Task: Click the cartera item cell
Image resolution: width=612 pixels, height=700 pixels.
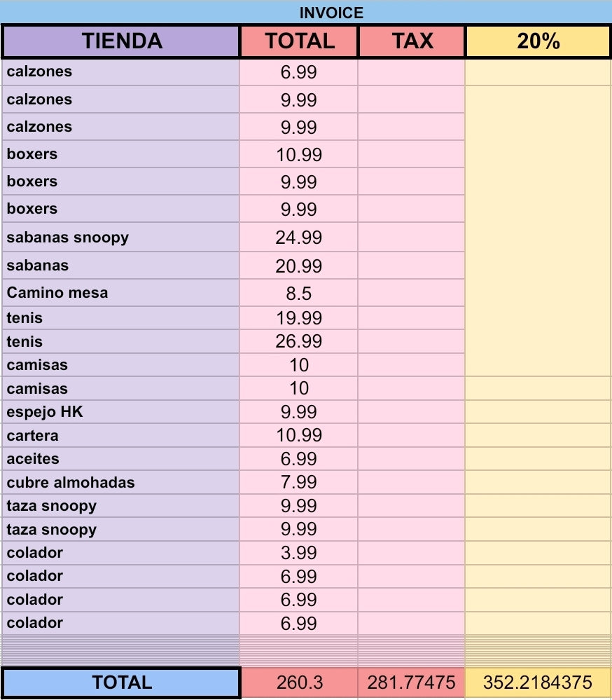Action: coord(120,435)
